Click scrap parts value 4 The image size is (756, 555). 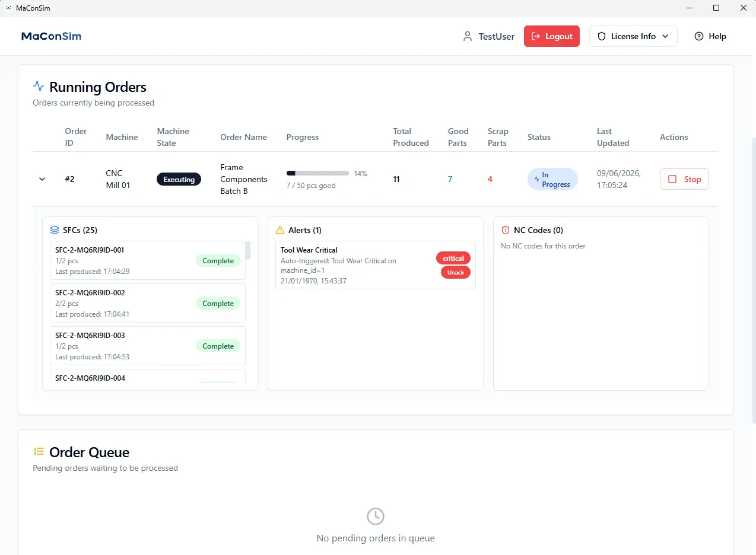pos(490,179)
